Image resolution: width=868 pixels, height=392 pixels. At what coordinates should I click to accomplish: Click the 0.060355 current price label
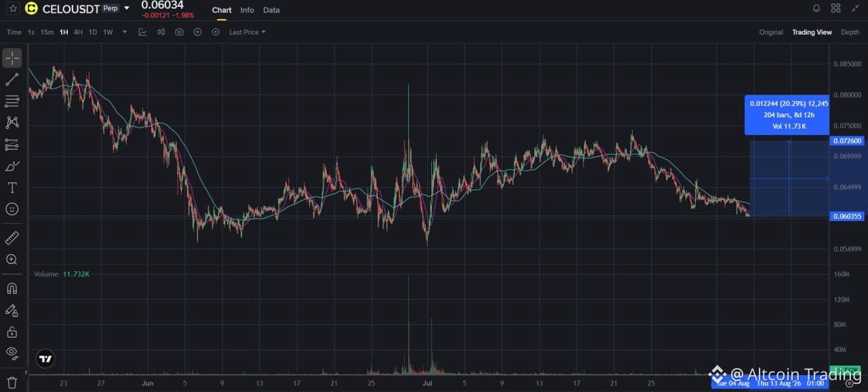pos(846,216)
